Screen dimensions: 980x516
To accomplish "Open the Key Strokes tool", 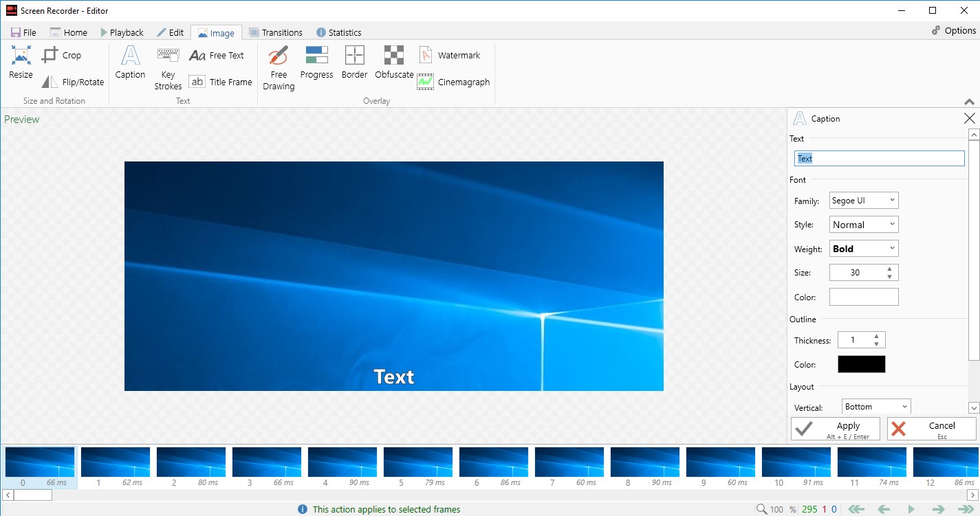I will pos(168,68).
